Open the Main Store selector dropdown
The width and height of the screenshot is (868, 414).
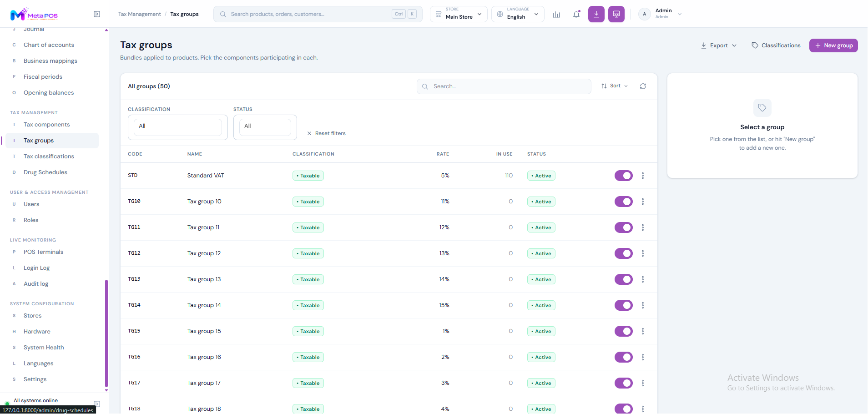(459, 14)
